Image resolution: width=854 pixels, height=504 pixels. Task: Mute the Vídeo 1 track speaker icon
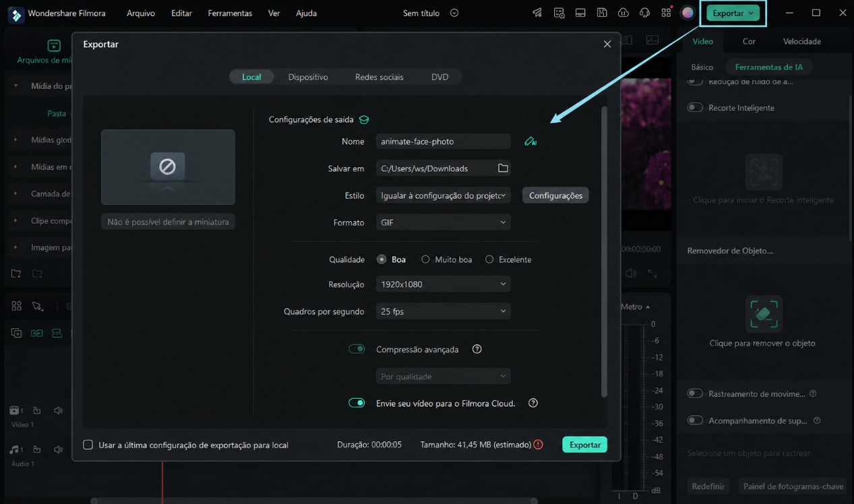[x=58, y=410]
